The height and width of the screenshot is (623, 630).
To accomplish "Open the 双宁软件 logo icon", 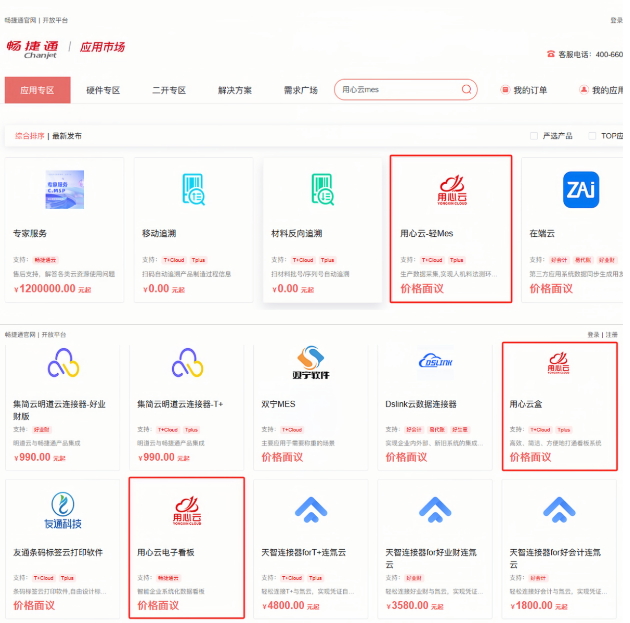I will pyautogui.click(x=311, y=363).
